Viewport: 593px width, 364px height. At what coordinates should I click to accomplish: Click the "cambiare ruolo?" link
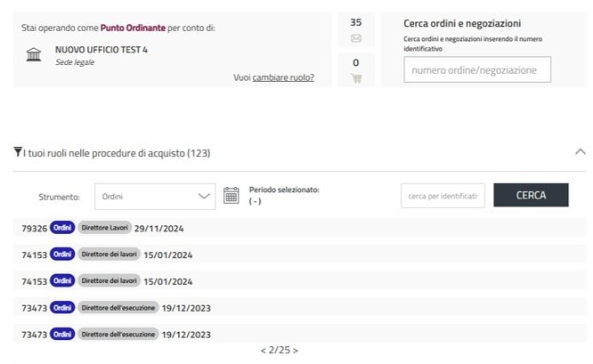(283, 77)
